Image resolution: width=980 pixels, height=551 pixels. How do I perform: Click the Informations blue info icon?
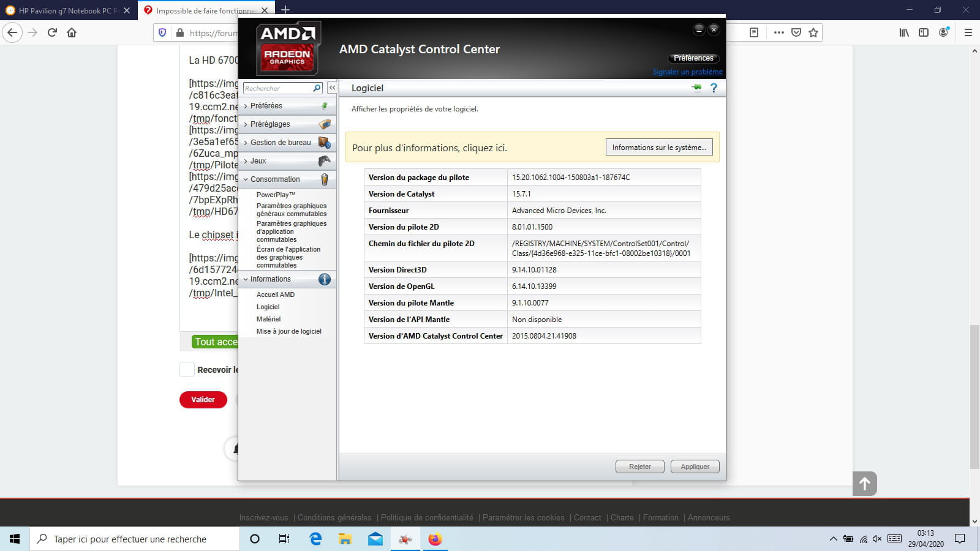pyautogui.click(x=325, y=279)
